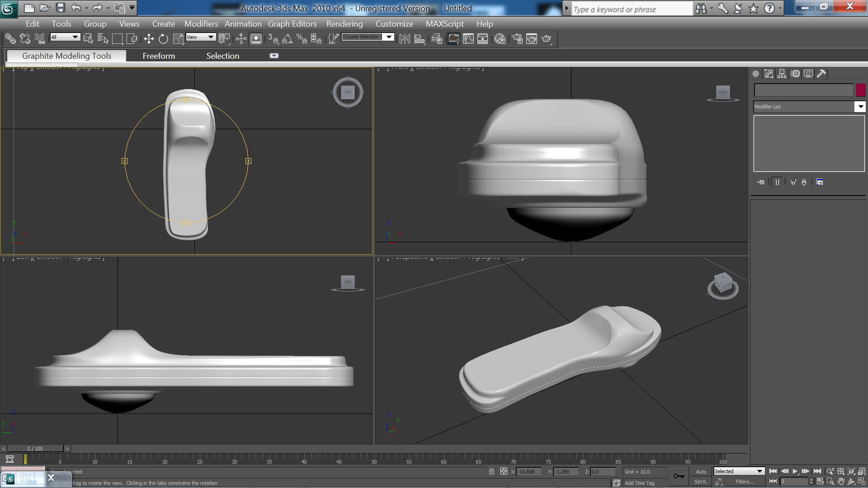Switch to the Freeform ribbon tab
Image resolution: width=868 pixels, height=488 pixels.
point(159,56)
